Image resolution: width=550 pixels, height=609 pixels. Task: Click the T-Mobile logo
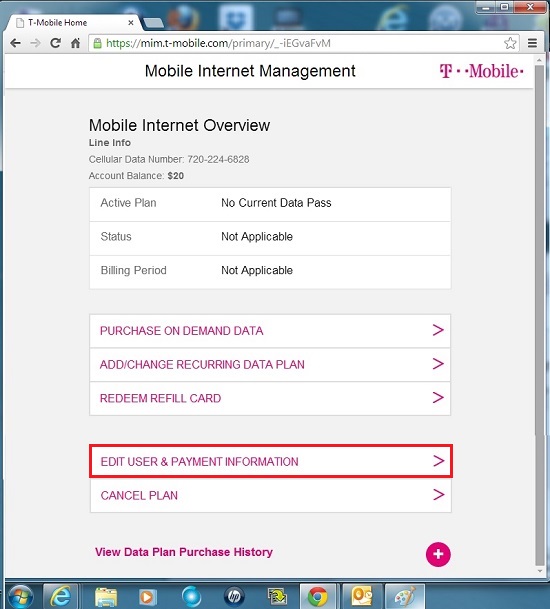coord(481,71)
